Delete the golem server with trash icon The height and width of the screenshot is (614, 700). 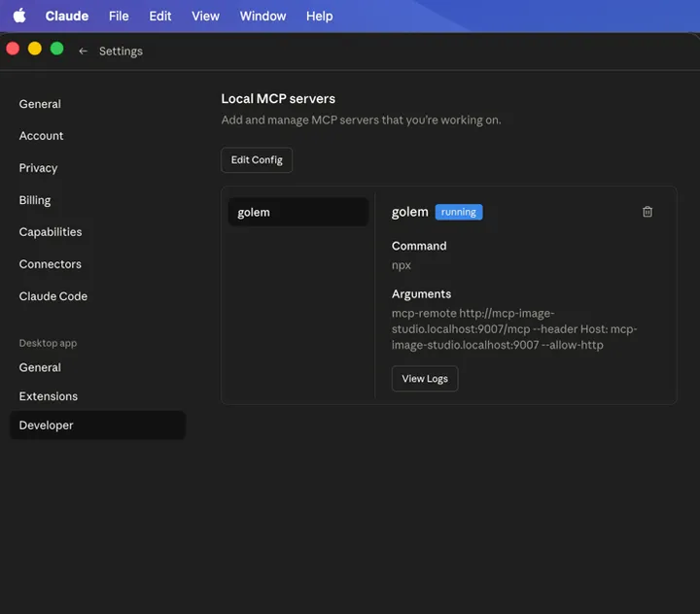[647, 212]
